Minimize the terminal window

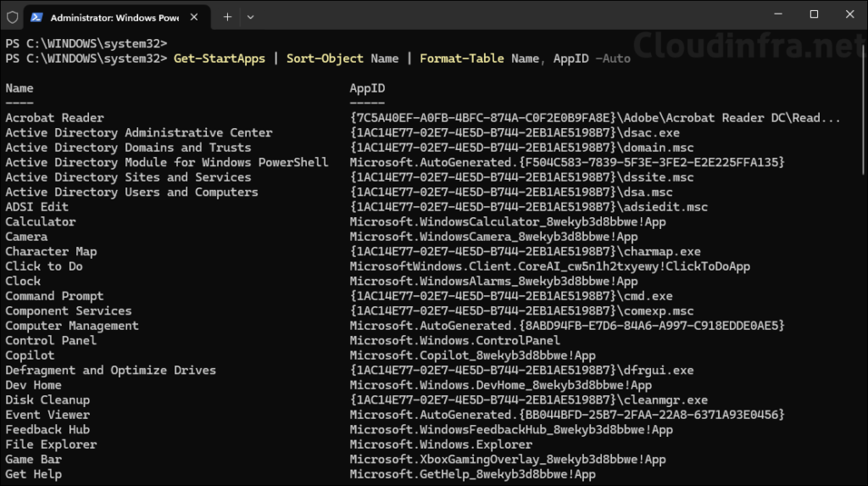pyautogui.click(x=775, y=14)
